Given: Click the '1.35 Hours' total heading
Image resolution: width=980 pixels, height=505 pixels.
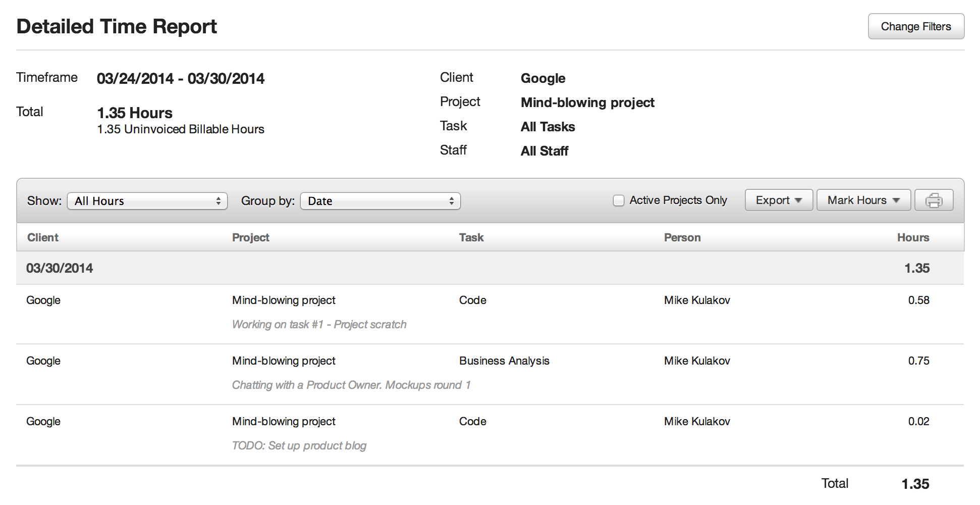Looking at the screenshot, I should pyautogui.click(x=135, y=113).
